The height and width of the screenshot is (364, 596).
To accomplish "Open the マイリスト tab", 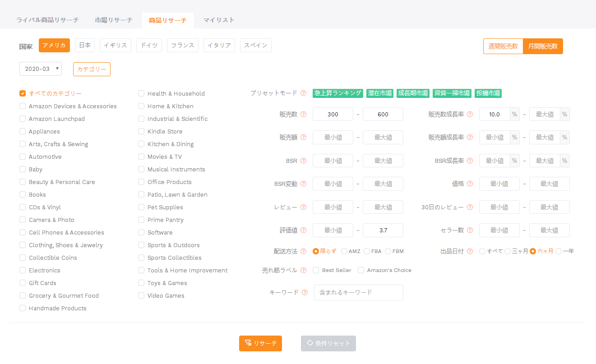I will [219, 20].
